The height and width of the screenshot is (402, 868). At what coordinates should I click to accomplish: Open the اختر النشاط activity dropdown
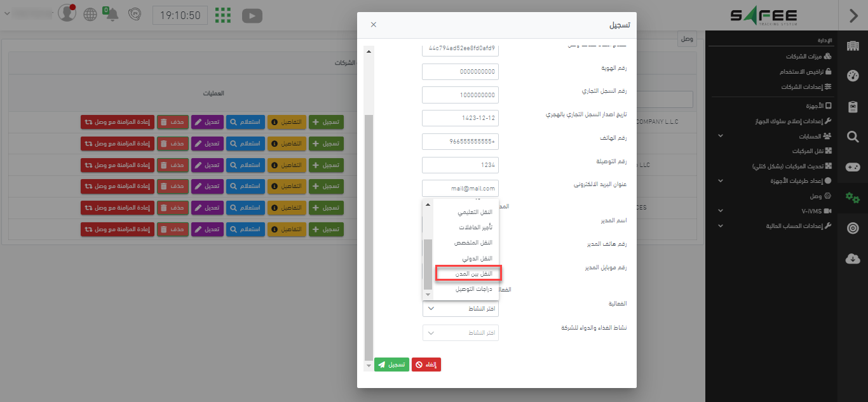click(461, 309)
